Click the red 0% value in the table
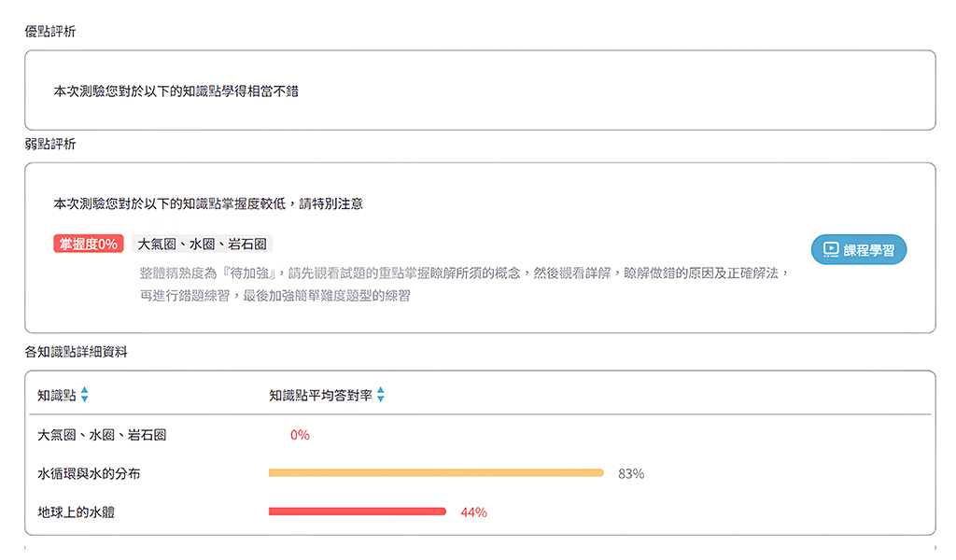 click(300, 435)
